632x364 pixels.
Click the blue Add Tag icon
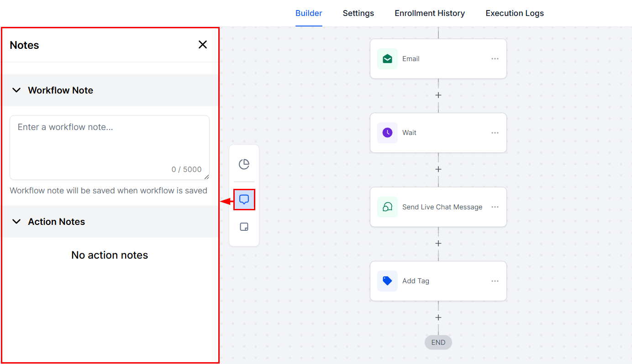point(387,281)
